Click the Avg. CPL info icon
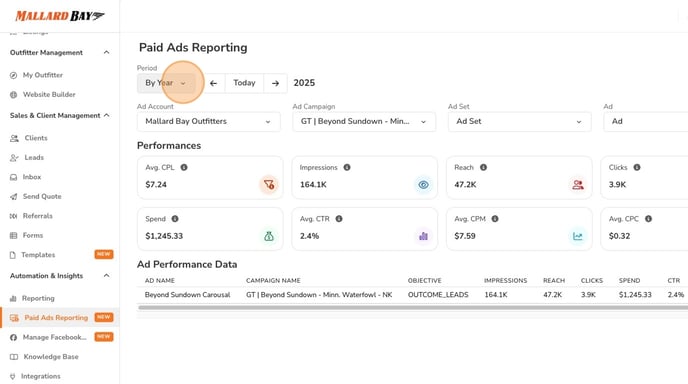The height and width of the screenshot is (384, 688). (184, 167)
